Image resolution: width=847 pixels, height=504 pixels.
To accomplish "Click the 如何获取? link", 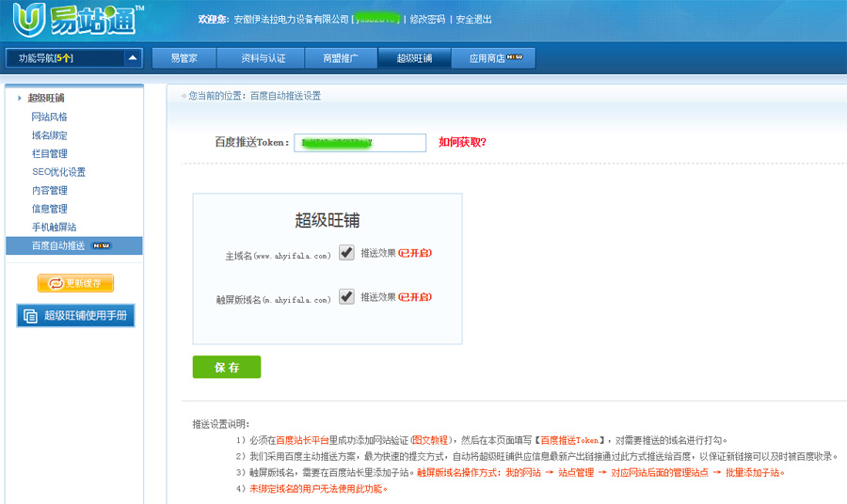I will coord(462,142).
